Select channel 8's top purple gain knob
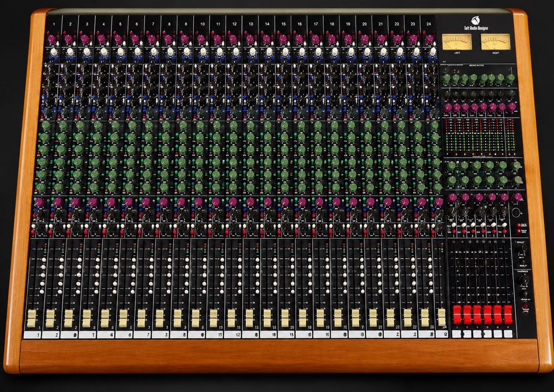The image size is (554, 392). pos(168,39)
